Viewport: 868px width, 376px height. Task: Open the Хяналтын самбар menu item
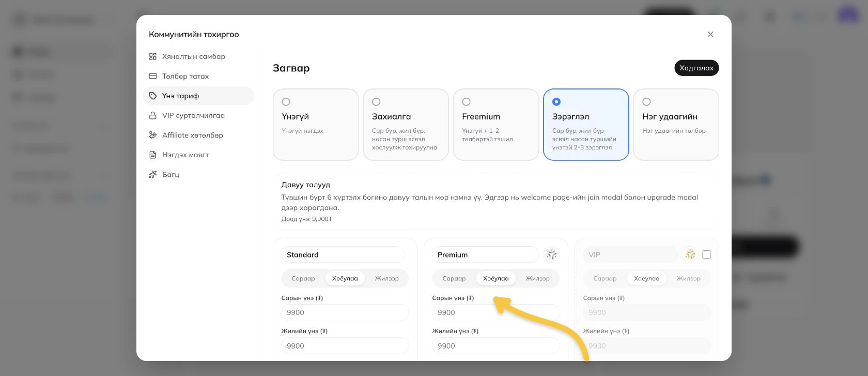(x=198, y=56)
